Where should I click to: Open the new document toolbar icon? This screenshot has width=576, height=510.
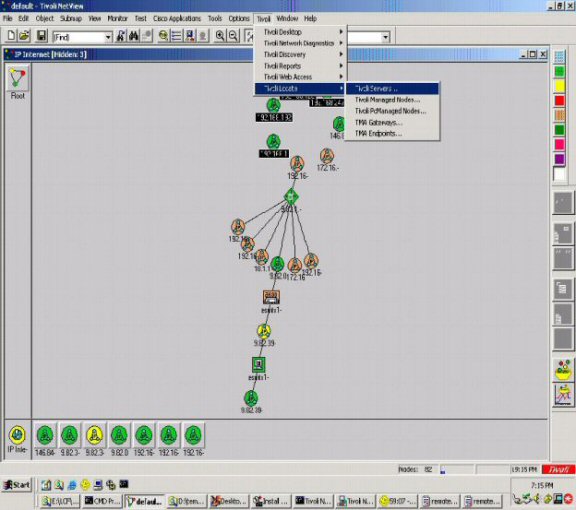point(11,36)
